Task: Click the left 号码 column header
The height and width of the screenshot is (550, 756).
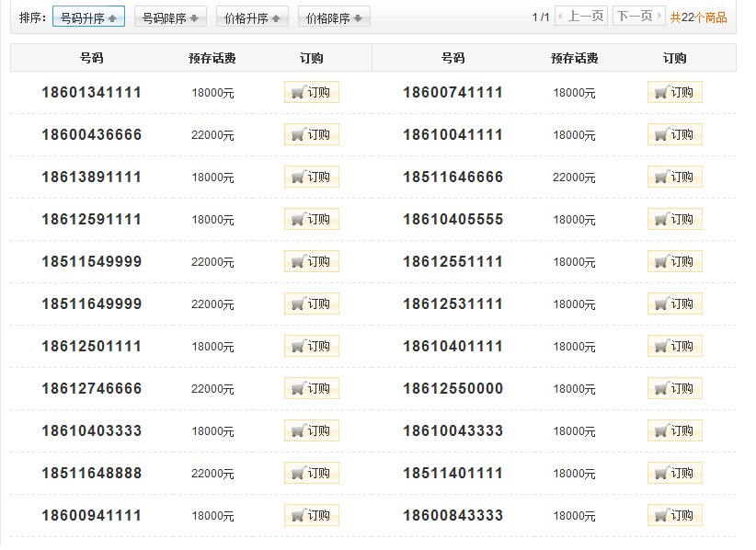Action: point(92,58)
